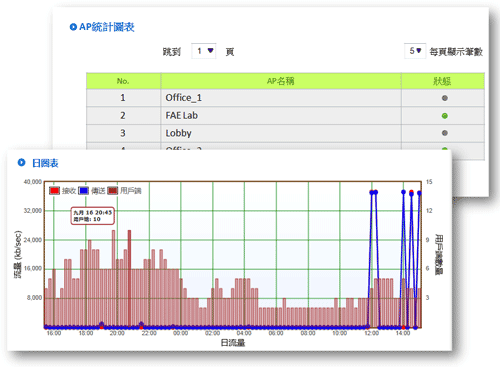Click the 狀態 column header
500x367 pixels.
tap(443, 81)
